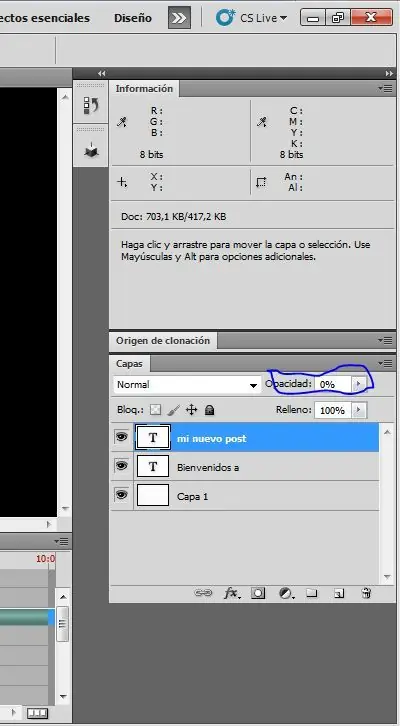Open the Capas panel menu
The height and width of the screenshot is (726, 400).
click(385, 363)
